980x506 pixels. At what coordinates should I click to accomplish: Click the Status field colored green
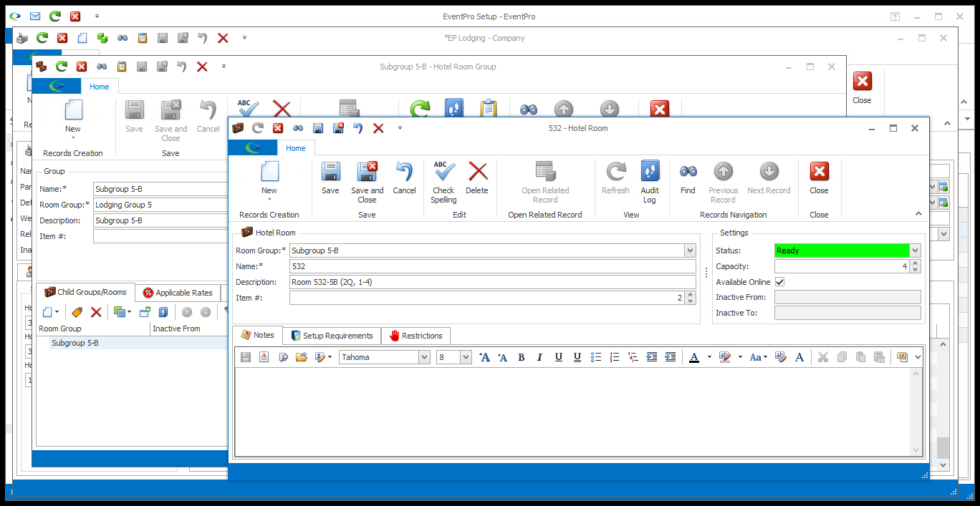click(x=842, y=250)
